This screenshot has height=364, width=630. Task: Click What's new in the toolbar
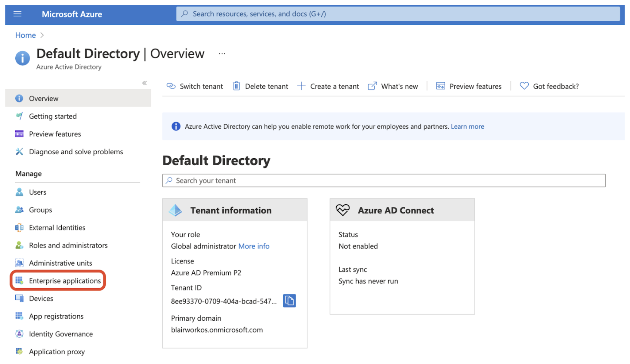pos(393,86)
